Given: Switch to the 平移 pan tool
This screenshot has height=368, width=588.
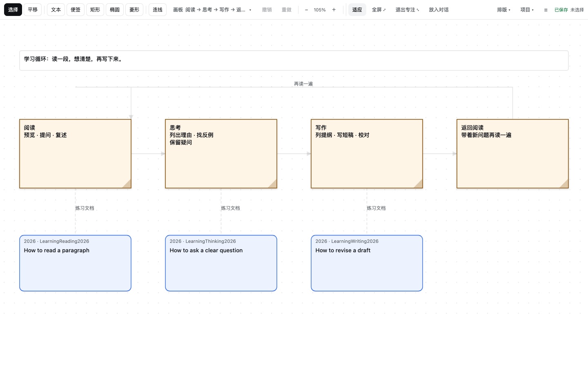Looking at the screenshot, I should click(x=33, y=10).
